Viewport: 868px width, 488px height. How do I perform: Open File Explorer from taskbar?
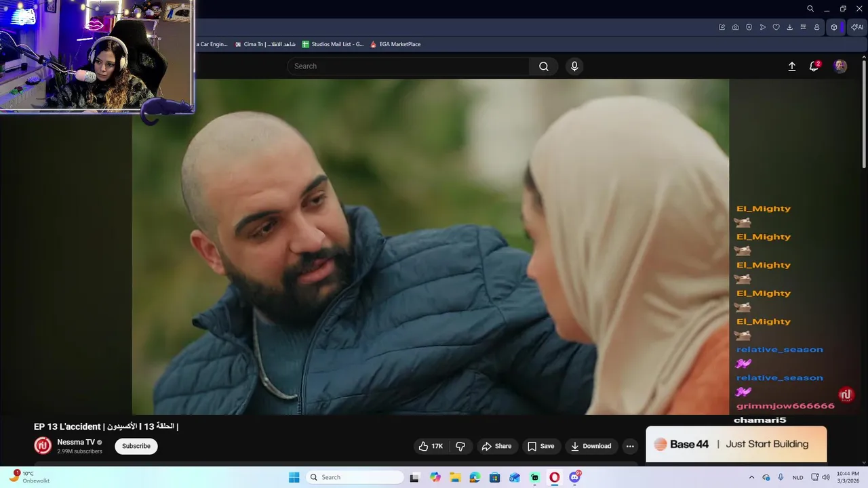[455, 477]
